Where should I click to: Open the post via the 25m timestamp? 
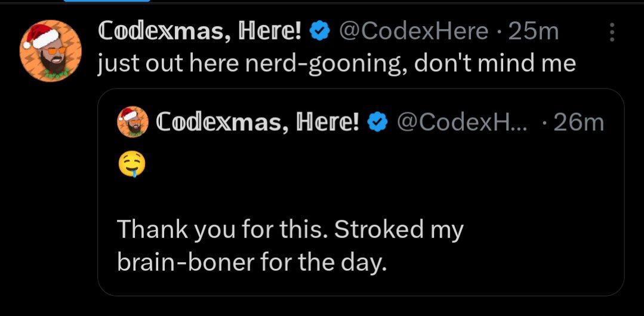534,32
